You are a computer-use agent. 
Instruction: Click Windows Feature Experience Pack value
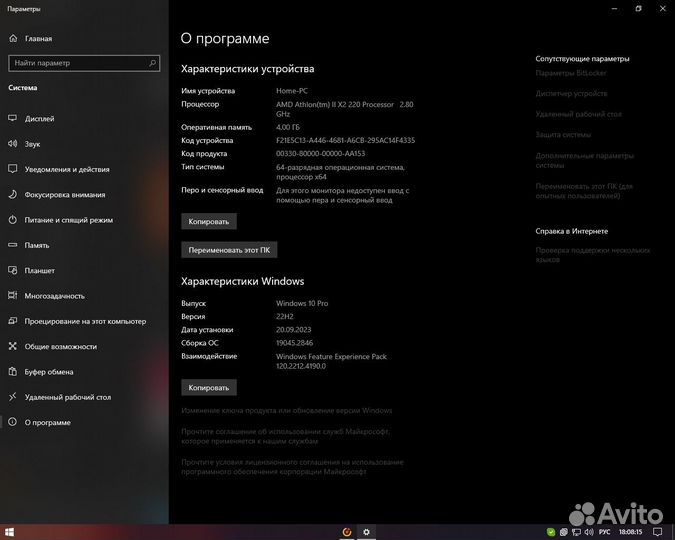[331, 361]
